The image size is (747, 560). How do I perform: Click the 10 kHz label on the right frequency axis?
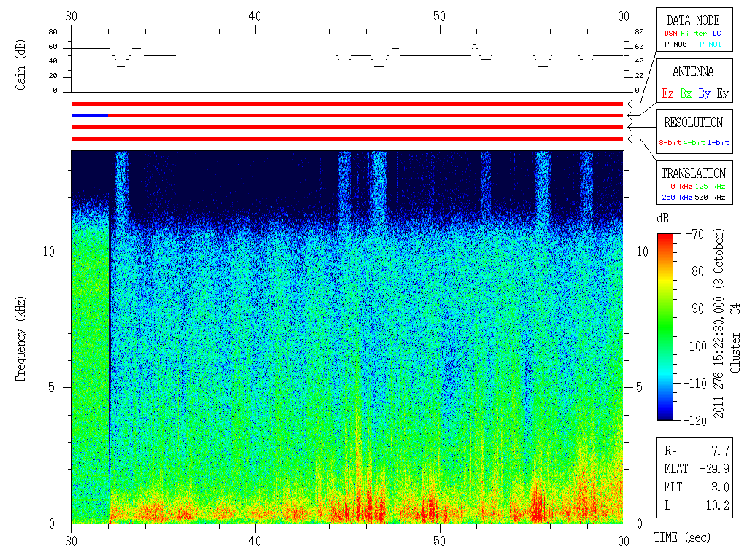pos(643,252)
